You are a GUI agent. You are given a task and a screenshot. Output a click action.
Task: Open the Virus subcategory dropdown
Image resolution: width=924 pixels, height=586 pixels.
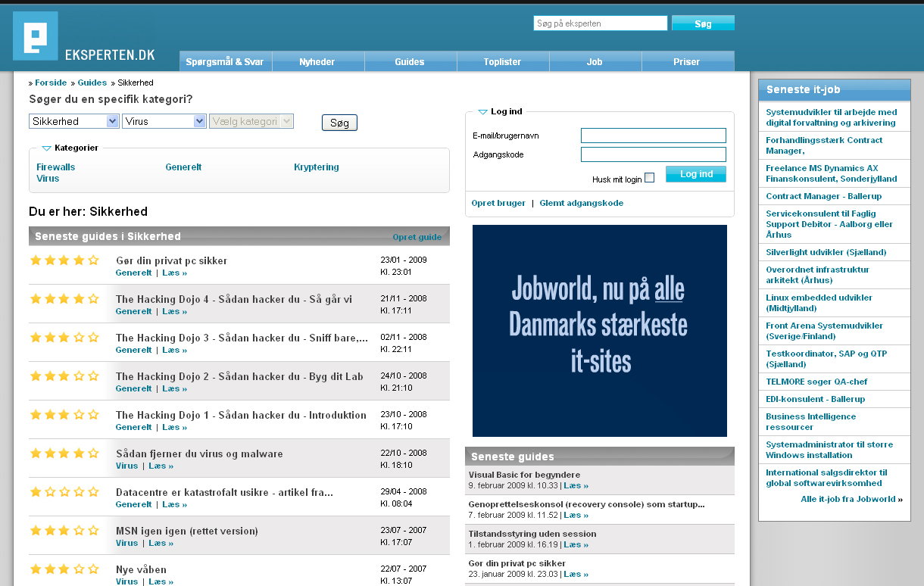pos(164,121)
